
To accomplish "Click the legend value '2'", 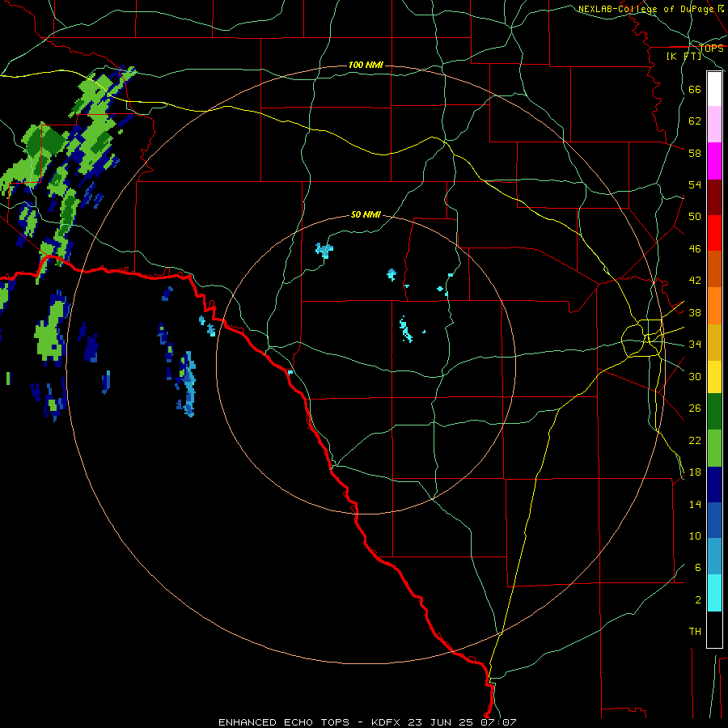I will (x=698, y=600).
